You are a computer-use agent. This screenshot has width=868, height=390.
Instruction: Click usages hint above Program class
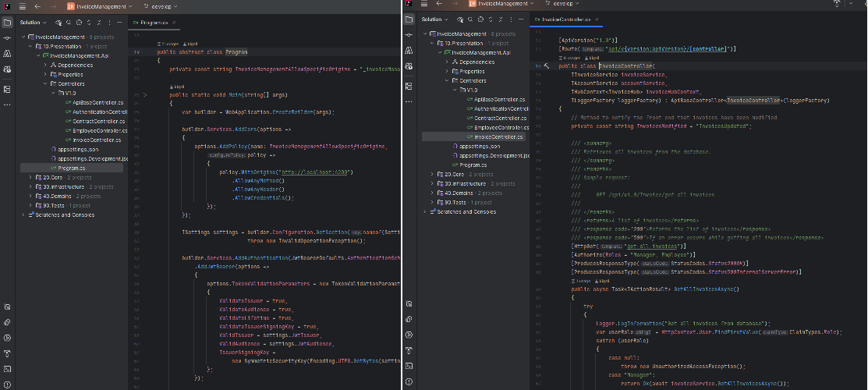click(169, 43)
